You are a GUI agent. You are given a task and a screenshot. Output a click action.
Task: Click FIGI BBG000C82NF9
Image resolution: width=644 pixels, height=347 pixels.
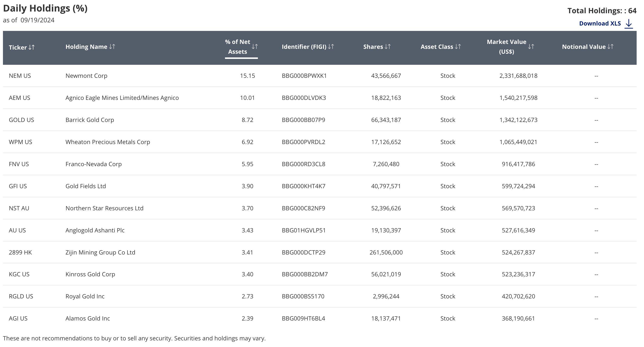click(304, 208)
